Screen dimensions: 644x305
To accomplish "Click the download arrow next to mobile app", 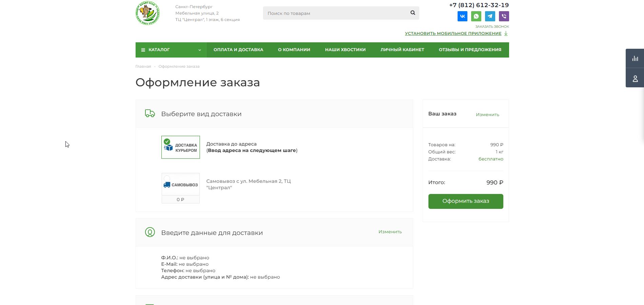I will coord(506,33).
